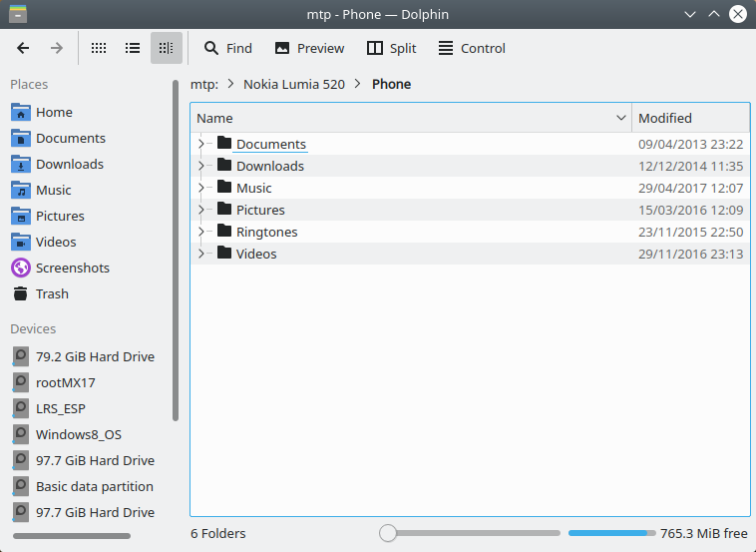Expand the Videos folder tree arrow
The height and width of the screenshot is (552, 756).
click(x=201, y=254)
